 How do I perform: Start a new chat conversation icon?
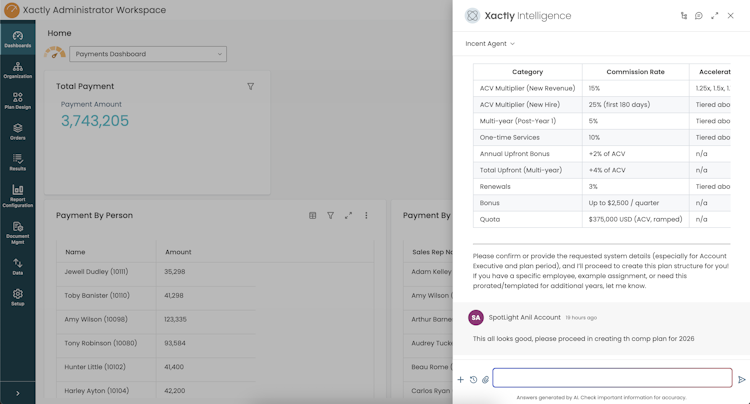coord(699,16)
